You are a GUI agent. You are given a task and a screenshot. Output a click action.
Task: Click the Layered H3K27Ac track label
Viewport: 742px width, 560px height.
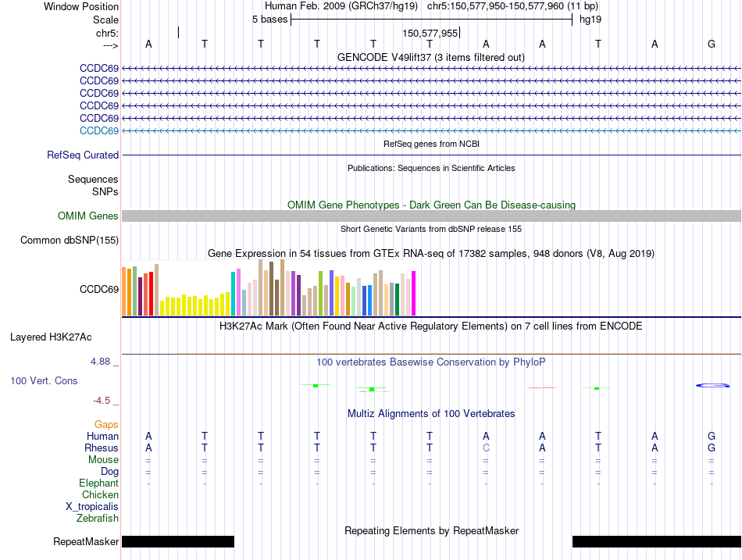coord(51,337)
